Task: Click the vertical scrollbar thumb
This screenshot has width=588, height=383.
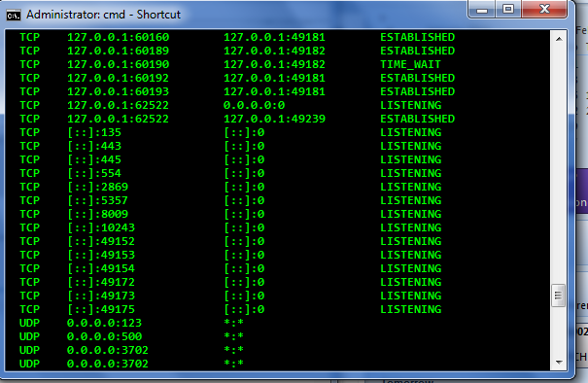Action: point(559,296)
